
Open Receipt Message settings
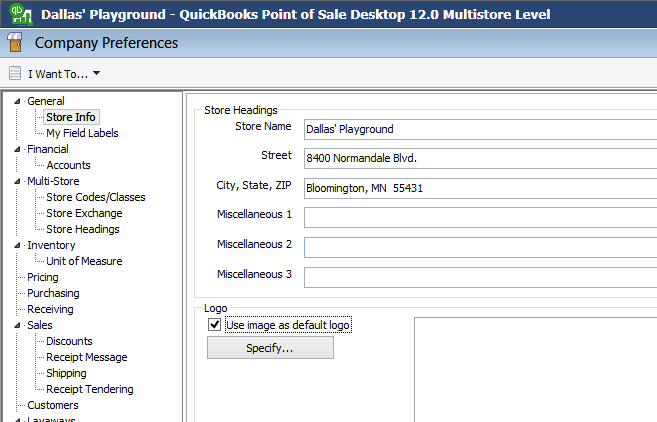coord(87,357)
